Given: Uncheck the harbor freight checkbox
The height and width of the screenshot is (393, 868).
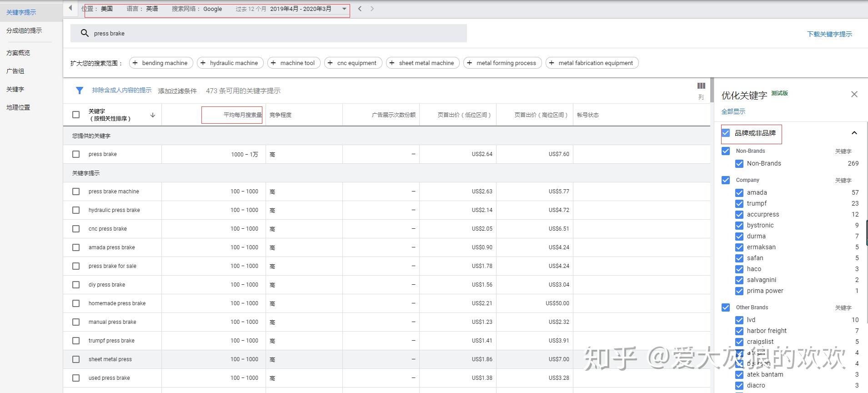Looking at the screenshot, I should tap(739, 331).
